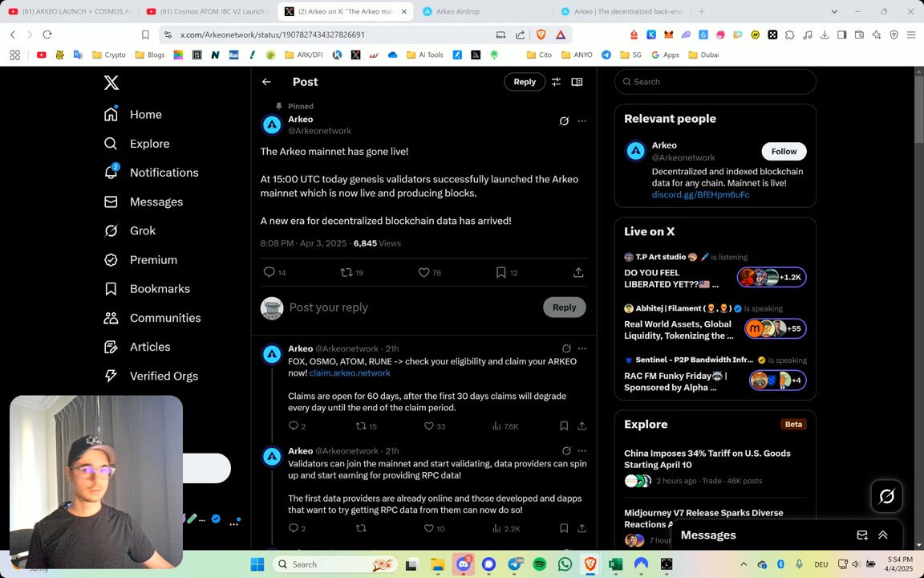Switch to ARKEO LAUNCH + COSMOS tab
This screenshot has height=578, width=924.
click(x=70, y=11)
